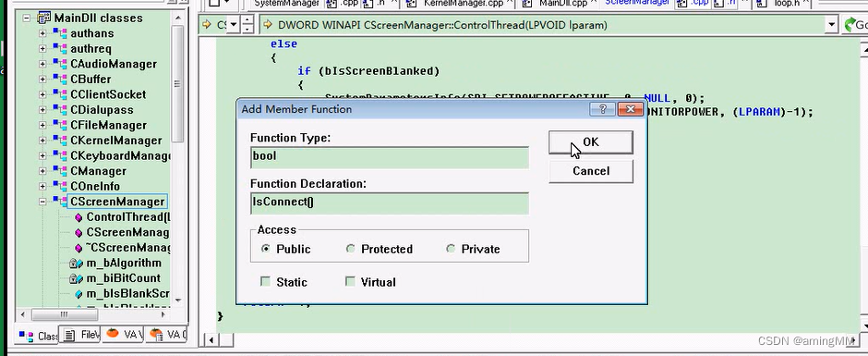Expand the authreq class node

[42, 49]
